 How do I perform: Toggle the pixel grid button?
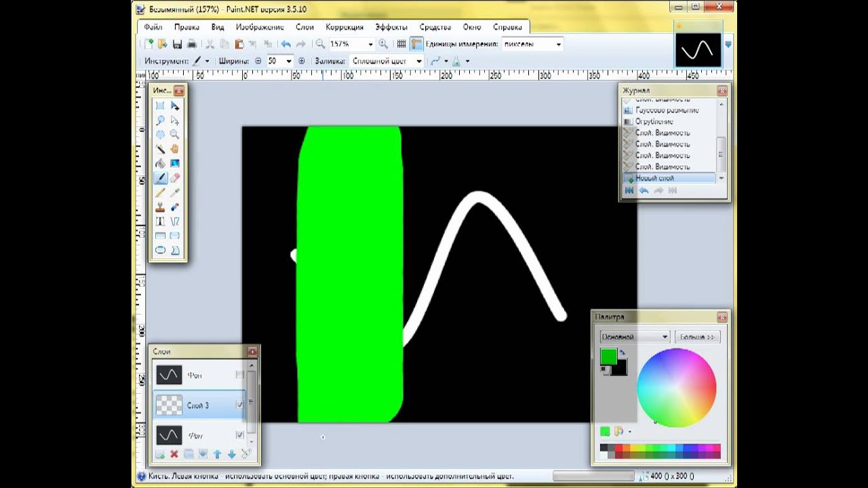click(x=401, y=44)
